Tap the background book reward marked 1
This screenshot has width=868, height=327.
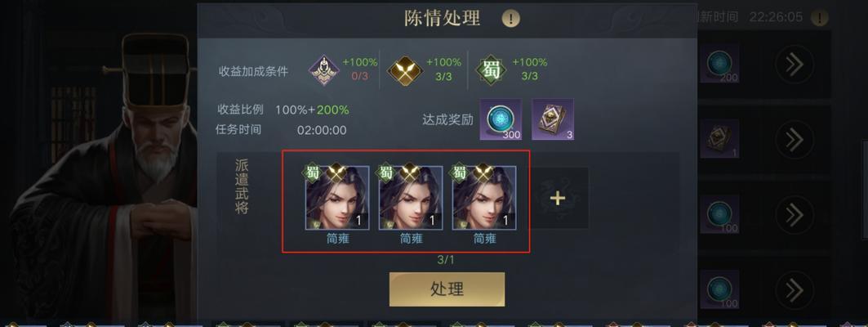[719, 138]
